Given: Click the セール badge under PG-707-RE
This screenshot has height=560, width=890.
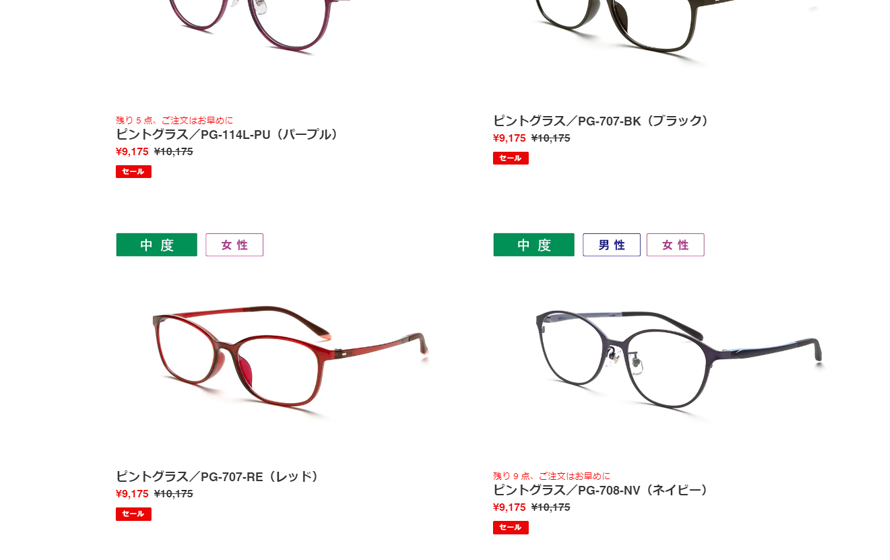Looking at the screenshot, I should [x=133, y=514].
